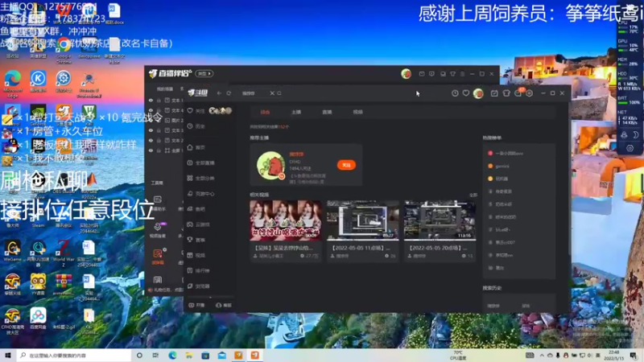This screenshot has height=362, width=644.
Task: Open the skin shirt icon in Douyu header
Action: pos(506,93)
